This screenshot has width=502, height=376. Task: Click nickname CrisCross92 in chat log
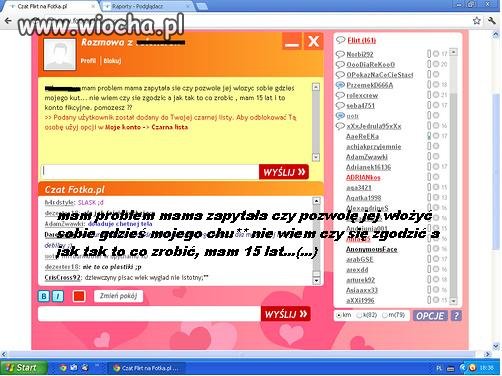click(x=62, y=278)
